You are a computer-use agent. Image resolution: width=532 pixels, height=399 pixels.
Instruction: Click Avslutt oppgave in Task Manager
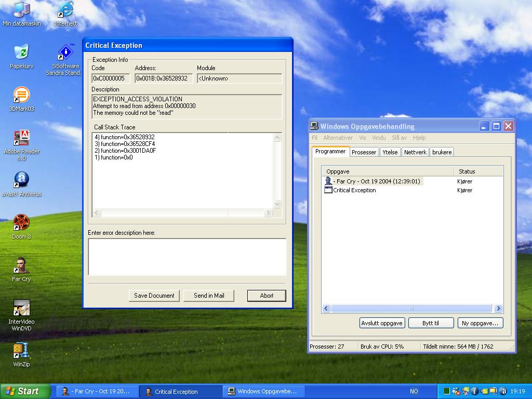tap(382, 323)
